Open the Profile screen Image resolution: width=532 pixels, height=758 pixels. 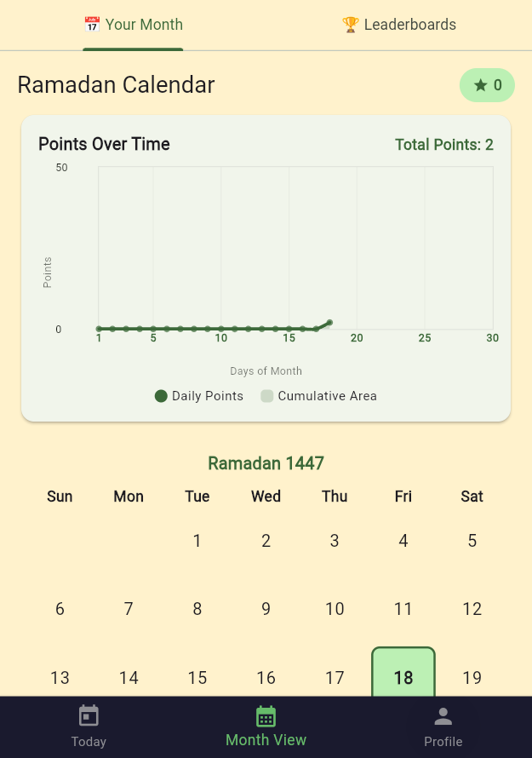pos(443,727)
